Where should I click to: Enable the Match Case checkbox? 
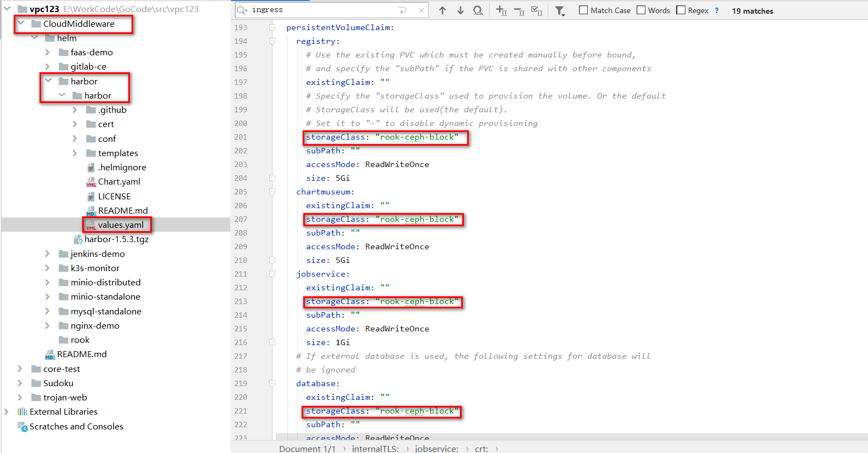tap(583, 10)
